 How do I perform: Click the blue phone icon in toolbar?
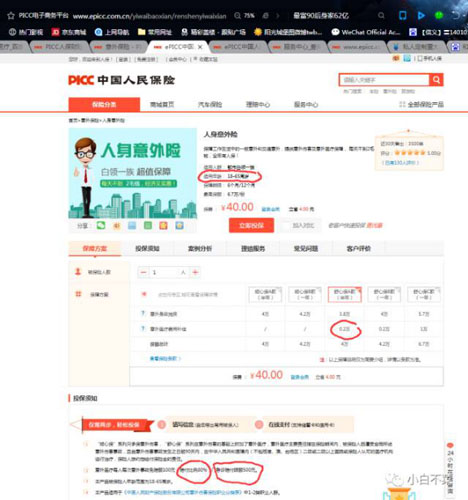[403, 15]
